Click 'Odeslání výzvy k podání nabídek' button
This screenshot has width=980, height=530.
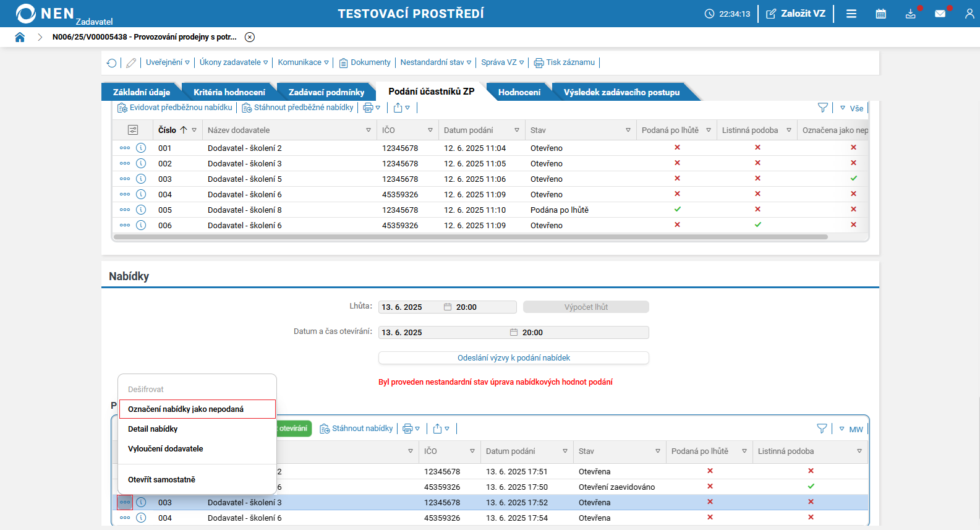pyautogui.click(x=513, y=358)
